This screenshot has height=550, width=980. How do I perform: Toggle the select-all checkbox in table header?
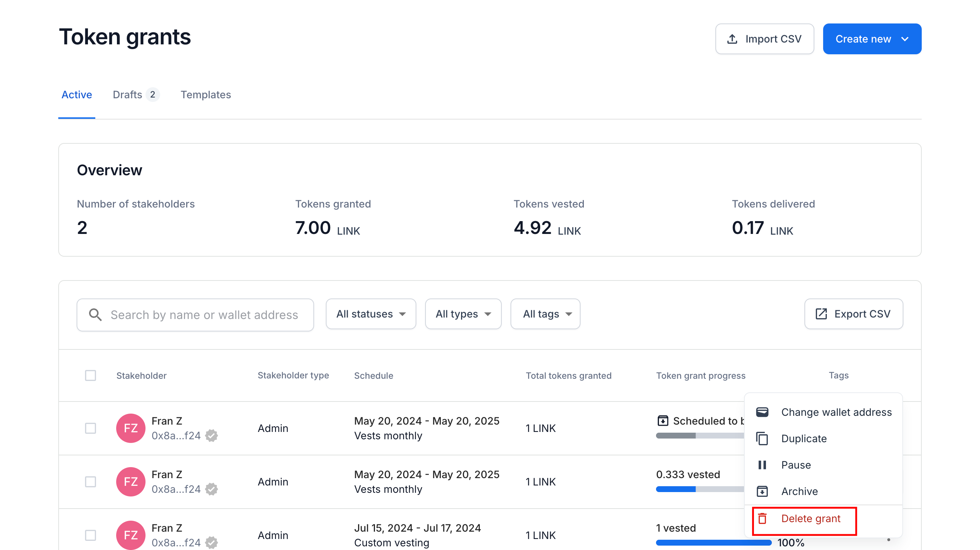point(91,375)
